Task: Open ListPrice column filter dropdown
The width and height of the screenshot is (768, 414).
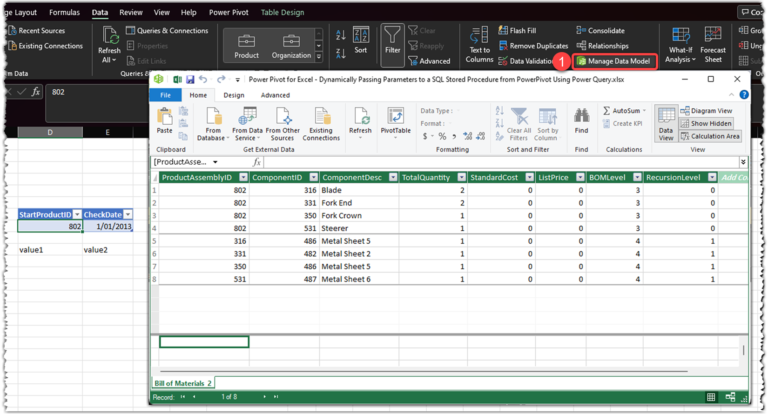Action: (x=580, y=177)
